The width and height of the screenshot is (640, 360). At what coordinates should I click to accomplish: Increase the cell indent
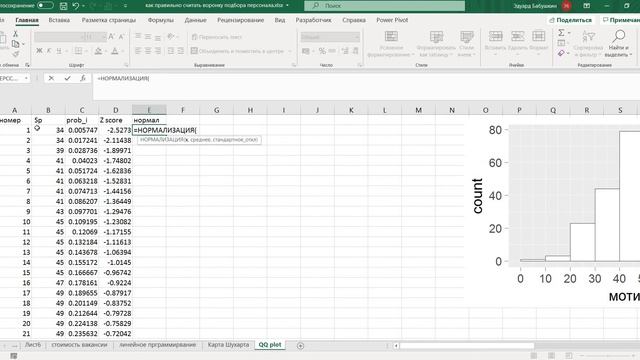coord(180,51)
